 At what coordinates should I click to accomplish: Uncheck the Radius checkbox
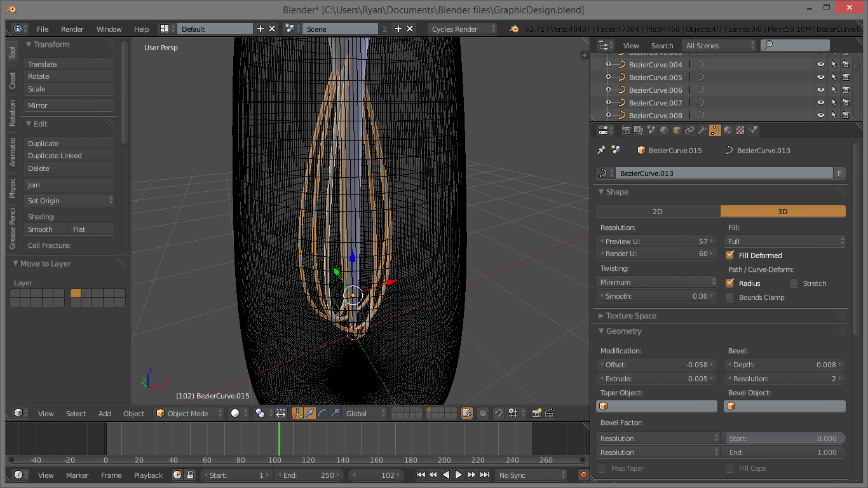coord(729,283)
